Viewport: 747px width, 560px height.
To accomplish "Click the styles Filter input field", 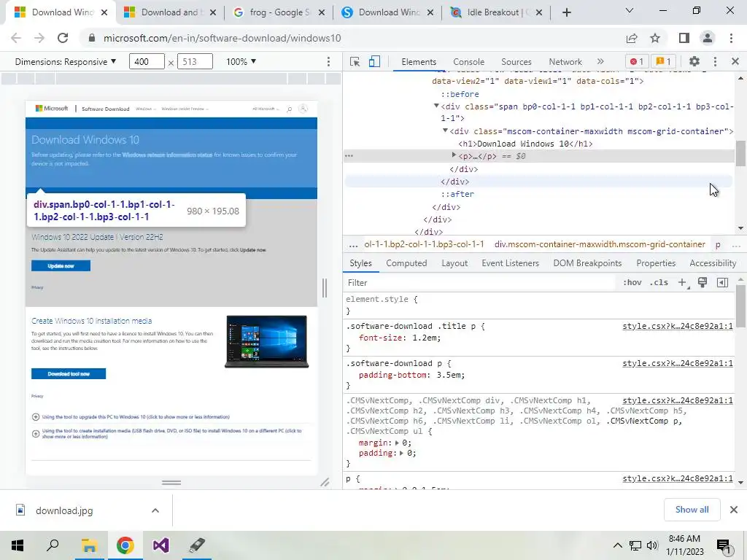I will [x=480, y=283].
